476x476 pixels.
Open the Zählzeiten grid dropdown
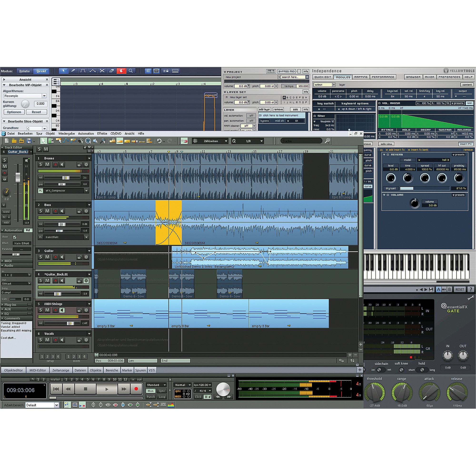226,141
